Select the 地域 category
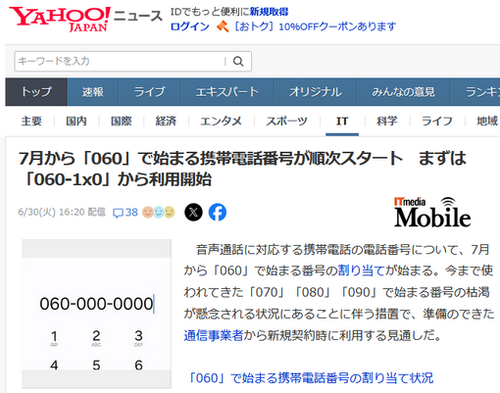 488,121
